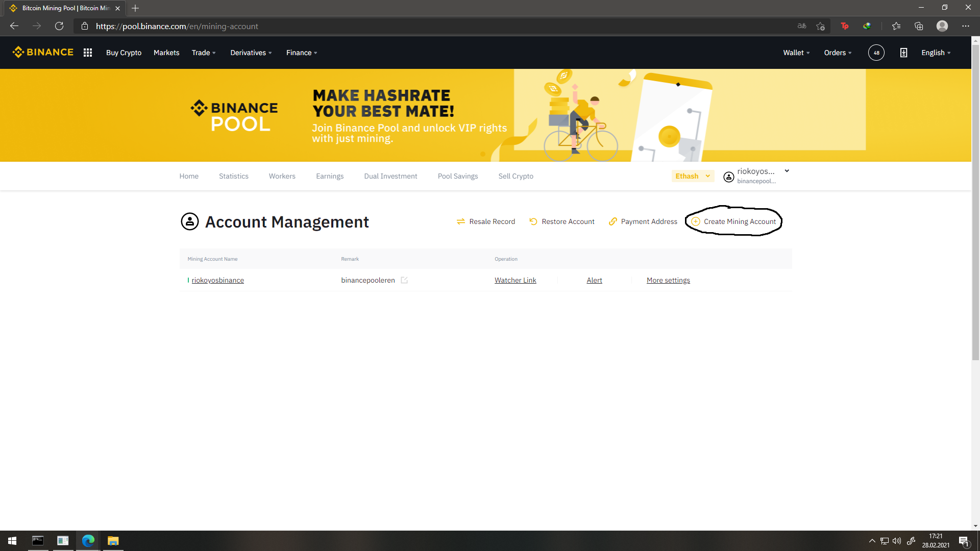Expand the Ethash algorithm dropdown
This screenshot has height=551, width=980.
point(692,176)
